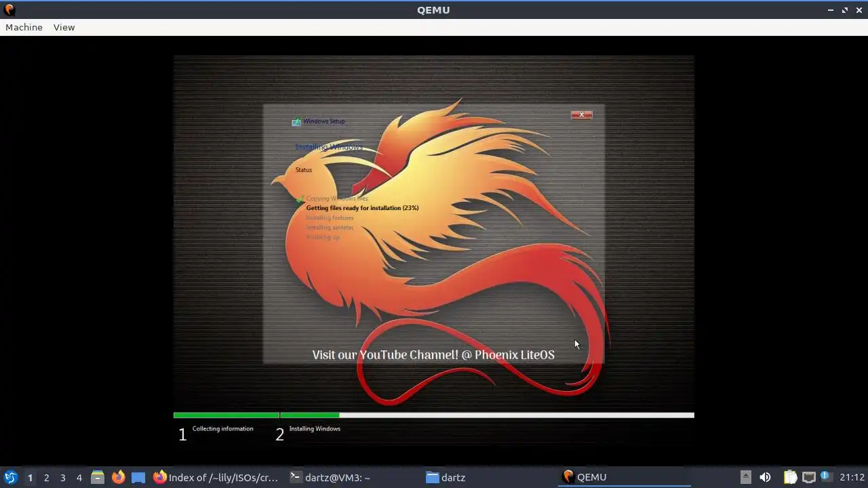Open the Machine menu
Screen dimensions: 868x488
tap(24, 27)
